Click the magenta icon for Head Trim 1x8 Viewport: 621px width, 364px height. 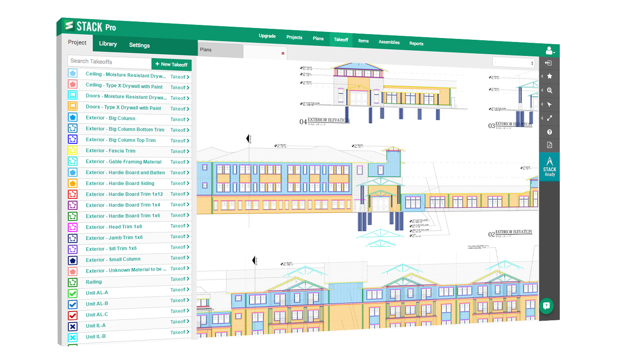tap(73, 227)
